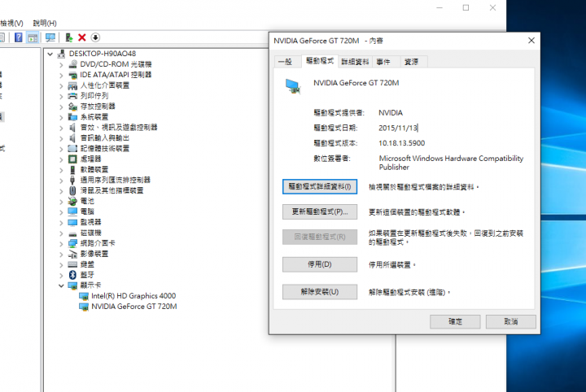Click the 停用(D) disable button
The width and height of the screenshot is (586, 392).
click(320, 264)
